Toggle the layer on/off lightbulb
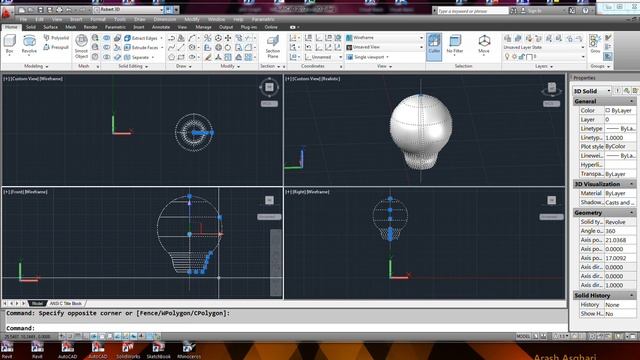This screenshot has width=640, height=360. coord(507,57)
